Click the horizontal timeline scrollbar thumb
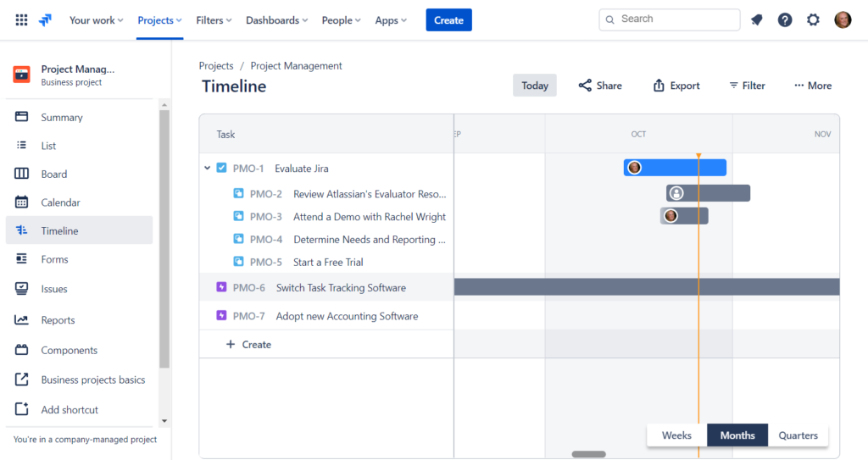 tap(588, 454)
